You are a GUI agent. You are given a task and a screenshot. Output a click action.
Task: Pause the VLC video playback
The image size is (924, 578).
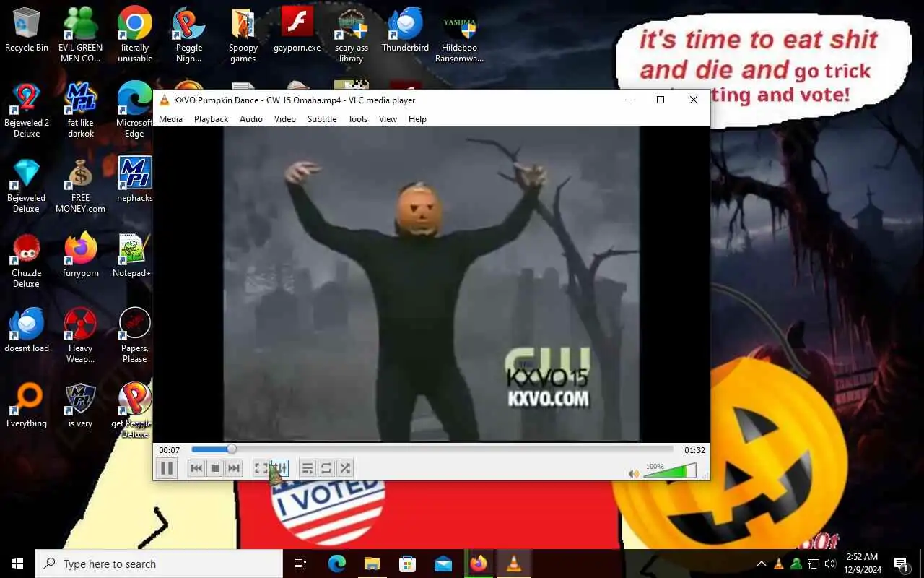(x=167, y=468)
